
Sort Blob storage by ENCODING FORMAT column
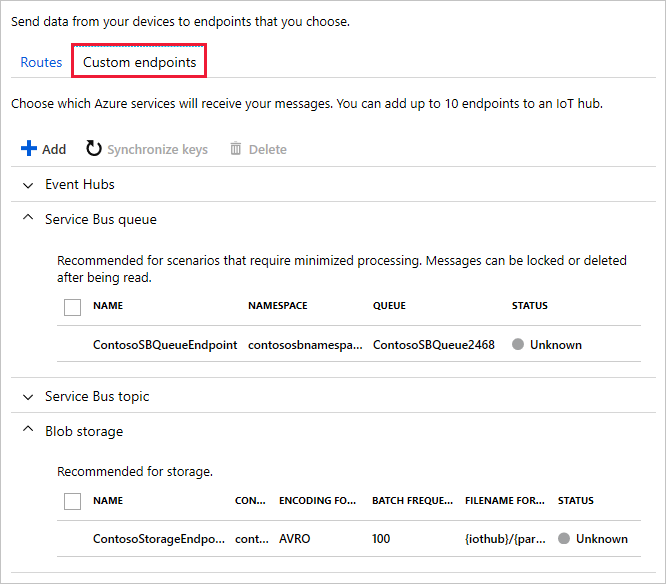pos(318,500)
